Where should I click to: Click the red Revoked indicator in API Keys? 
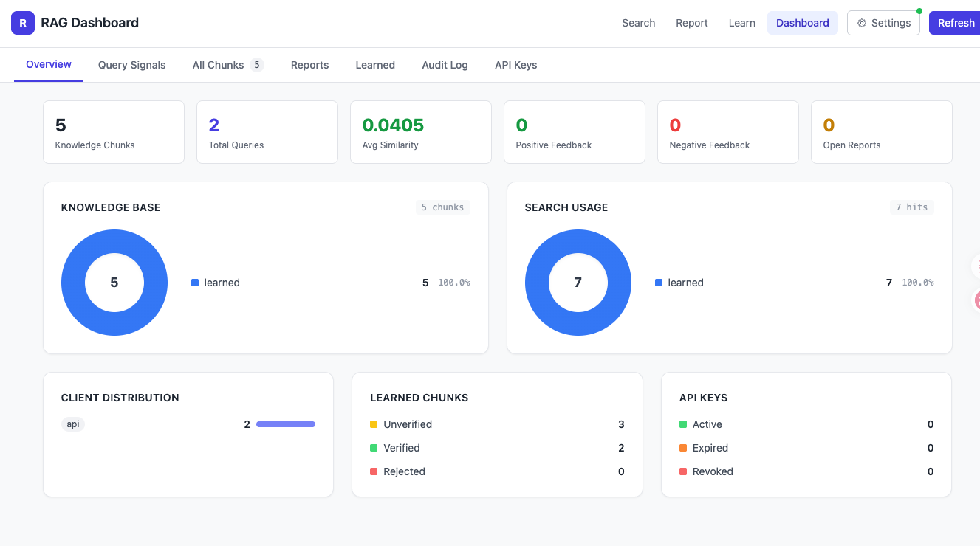683,471
